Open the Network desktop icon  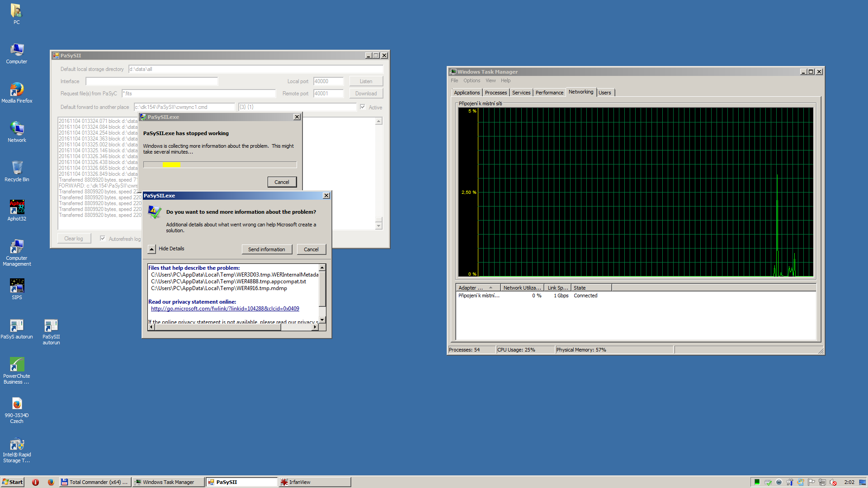pyautogui.click(x=17, y=132)
